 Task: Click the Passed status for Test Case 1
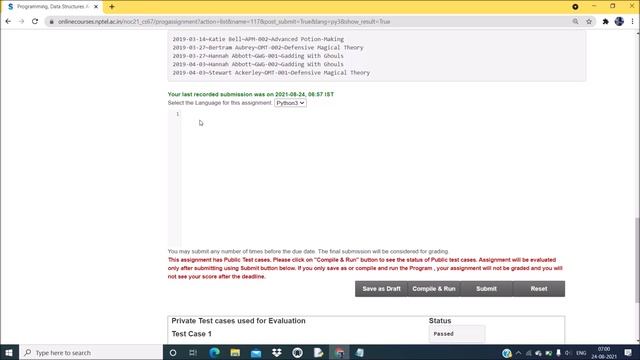[443, 334]
